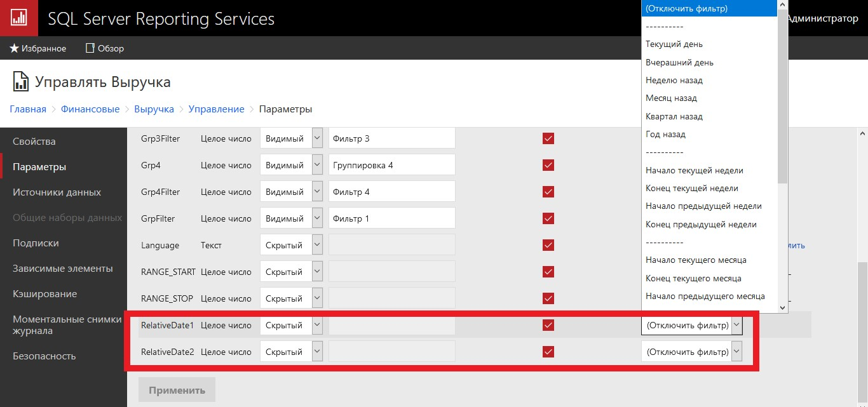
Task: Toggle checkbox in the RelativeDate1 row
Action: (548, 325)
